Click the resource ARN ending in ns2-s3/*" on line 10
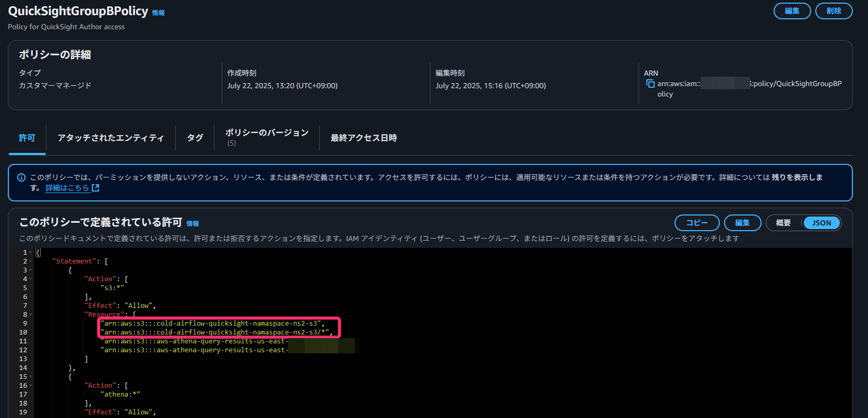This screenshot has width=868, height=418. [214, 332]
